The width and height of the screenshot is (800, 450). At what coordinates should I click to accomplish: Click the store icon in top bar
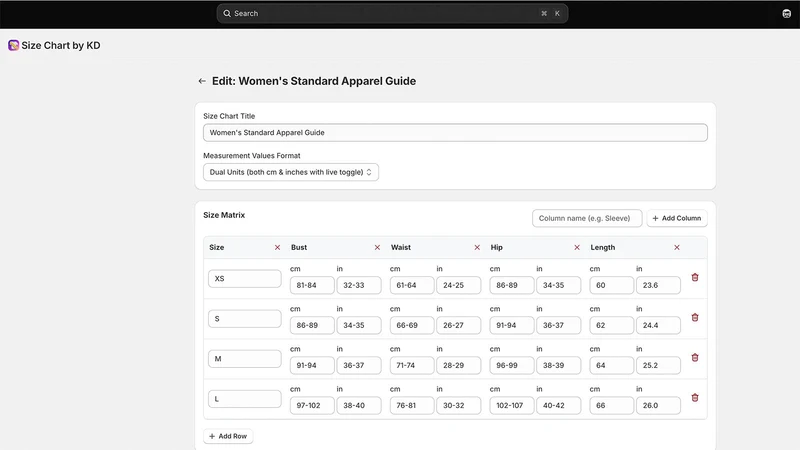point(786,14)
